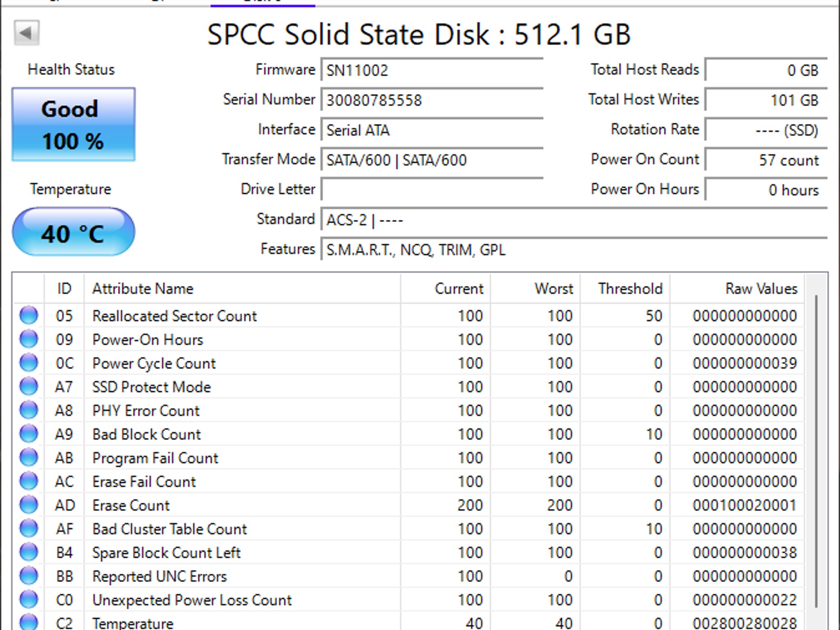Viewport: 840px width, 630px height.
Task: Click the status orb for Bad Cluster Table Count
Action: click(x=29, y=529)
